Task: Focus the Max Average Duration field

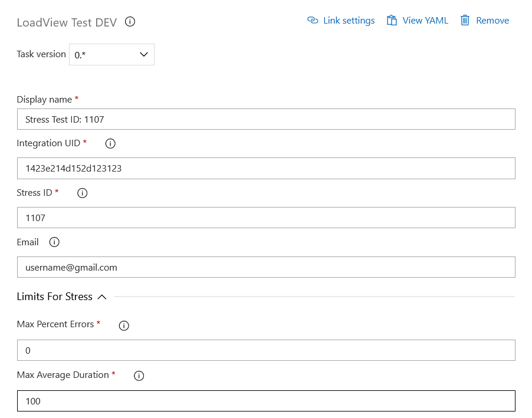Action: click(x=266, y=401)
